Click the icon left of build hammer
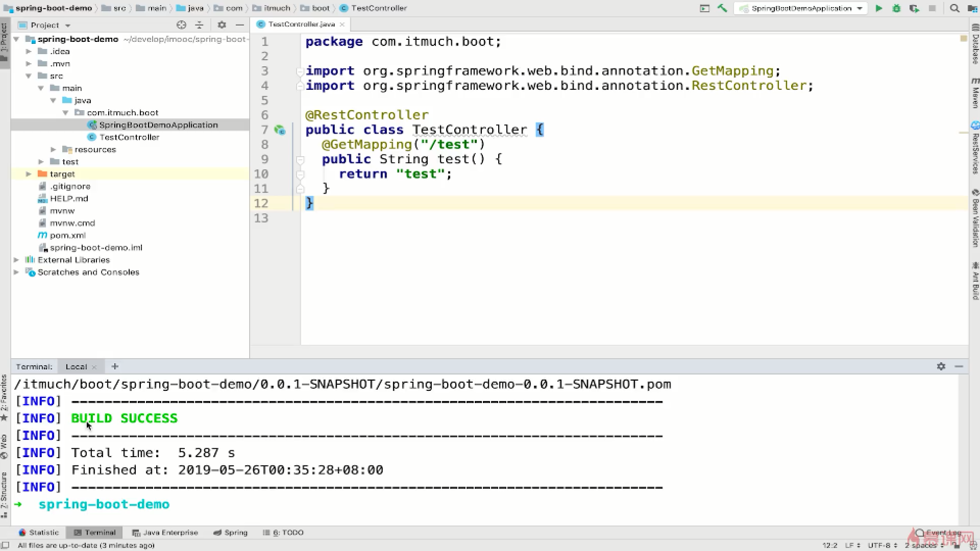The height and width of the screenshot is (551, 980). [x=704, y=8]
